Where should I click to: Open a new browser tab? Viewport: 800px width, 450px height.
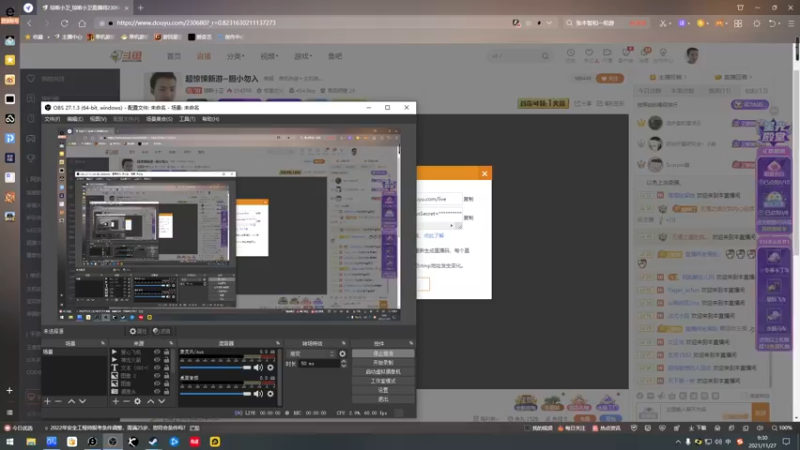(140, 8)
